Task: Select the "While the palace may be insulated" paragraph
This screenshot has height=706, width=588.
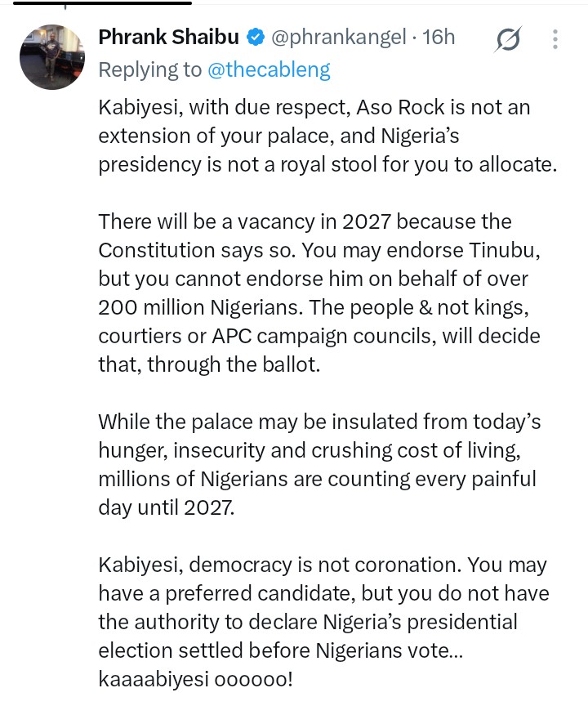Action: [319, 465]
